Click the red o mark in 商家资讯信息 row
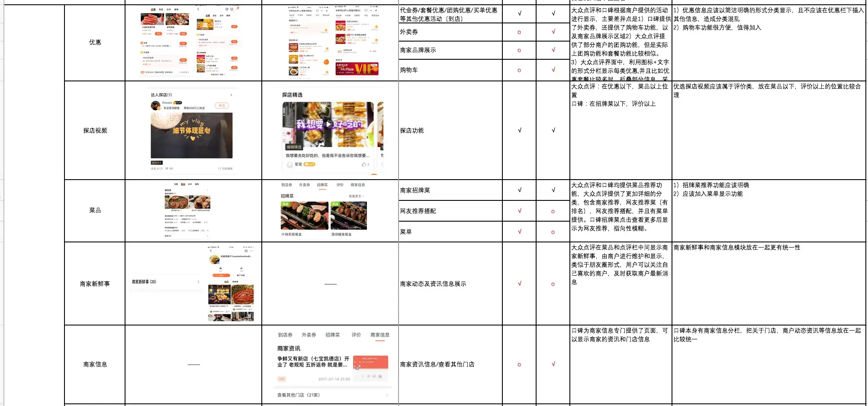 tap(519, 365)
